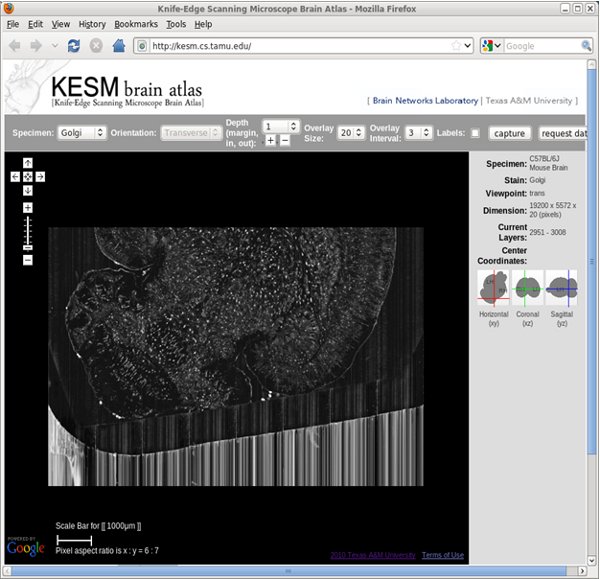Image resolution: width=600 pixels, height=579 pixels.
Task: Click the pan right arrow on map
Action: [41, 177]
